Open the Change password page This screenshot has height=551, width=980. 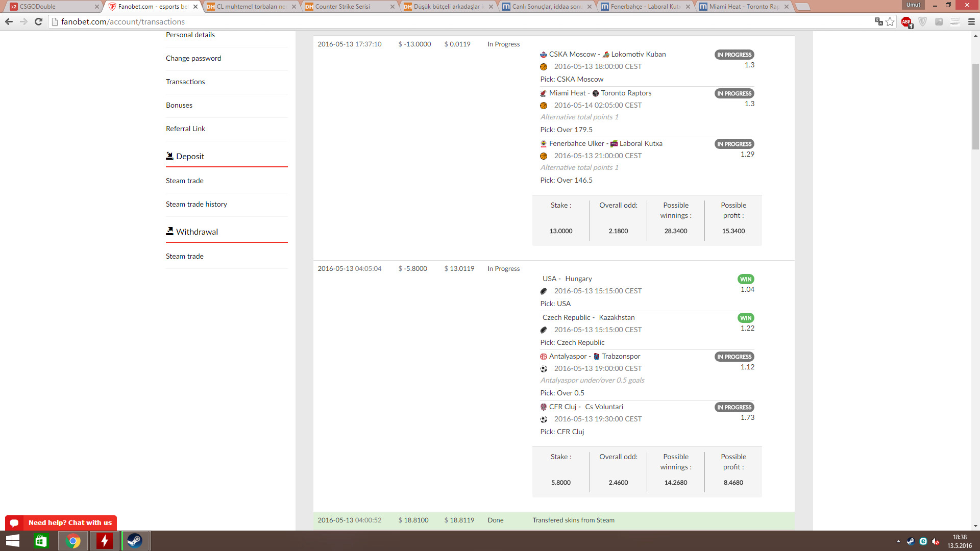pos(193,58)
